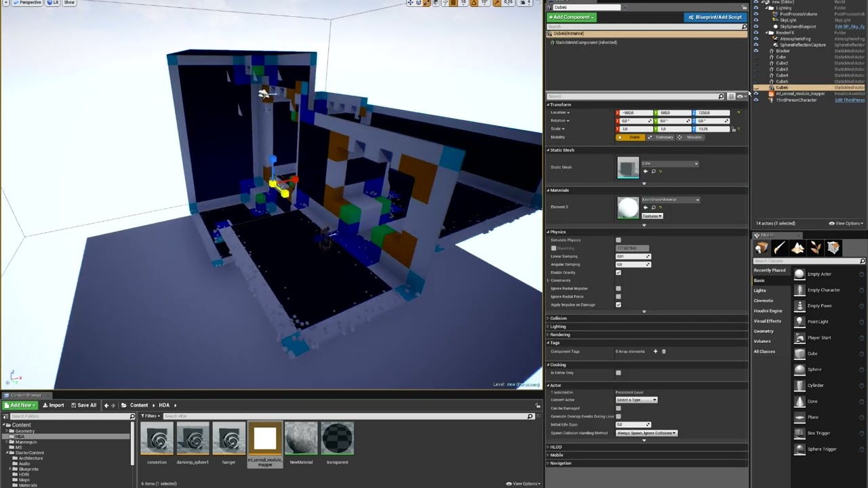This screenshot has width=868, height=488.
Task: Click the scale lock ratio padlock icon
Action: click(733, 129)
